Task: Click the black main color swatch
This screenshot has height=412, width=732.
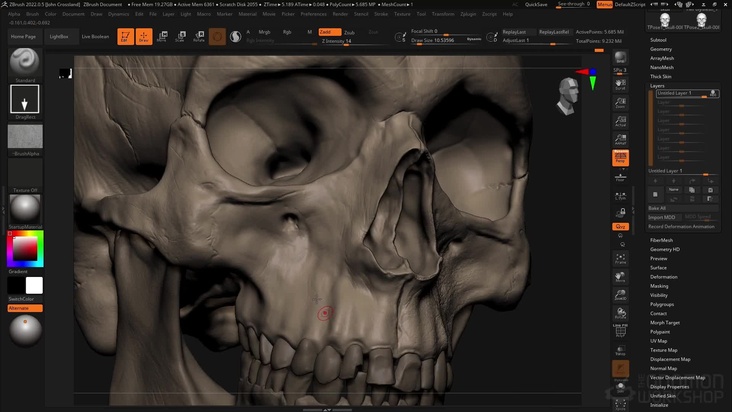Action: (16, 285)
